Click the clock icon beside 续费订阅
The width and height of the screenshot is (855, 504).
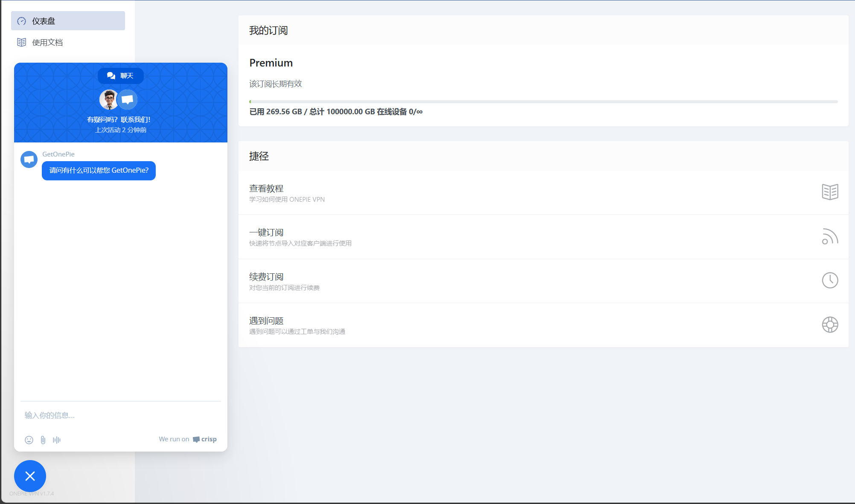pyautogui.click(x=830, y=280)
